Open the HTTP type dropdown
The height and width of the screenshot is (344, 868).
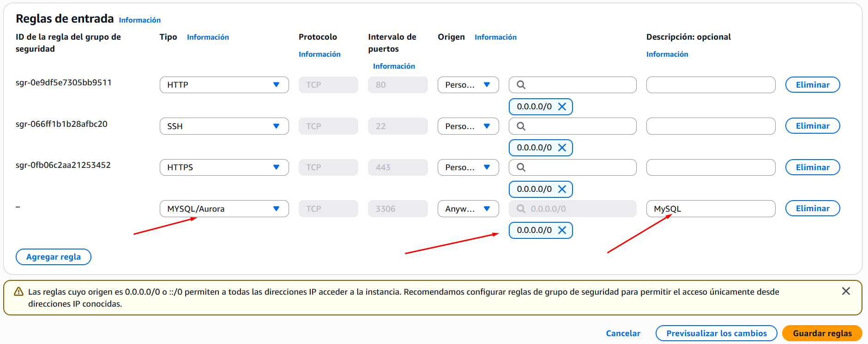224,85
